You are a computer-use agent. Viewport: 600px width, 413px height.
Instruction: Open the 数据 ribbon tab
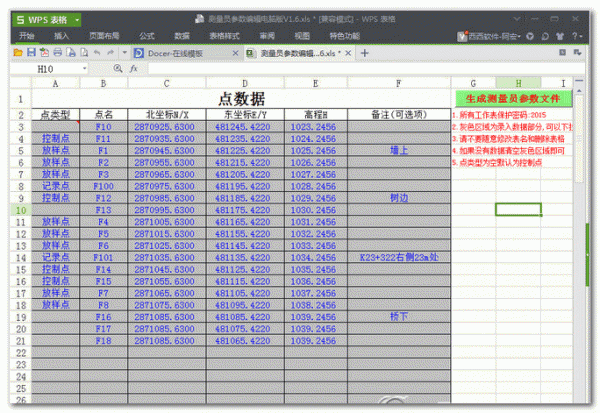(182, 36)
